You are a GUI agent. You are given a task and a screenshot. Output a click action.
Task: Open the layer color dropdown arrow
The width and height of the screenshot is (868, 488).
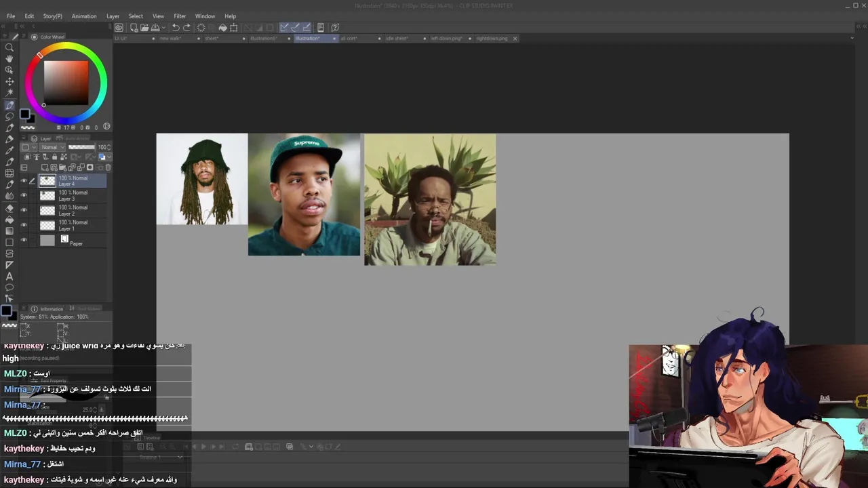coord(109,157)
